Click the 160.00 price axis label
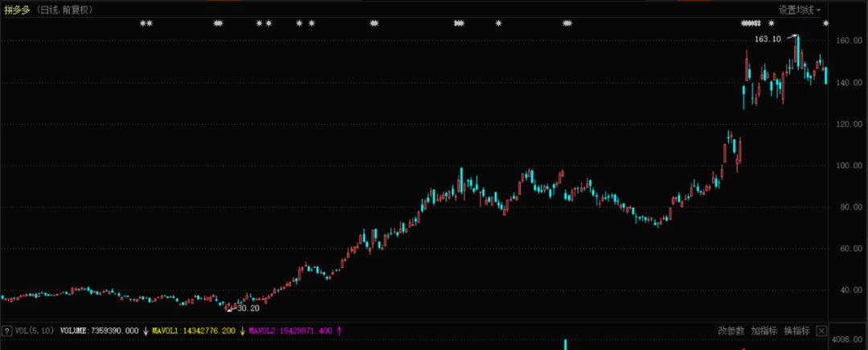 850,41
